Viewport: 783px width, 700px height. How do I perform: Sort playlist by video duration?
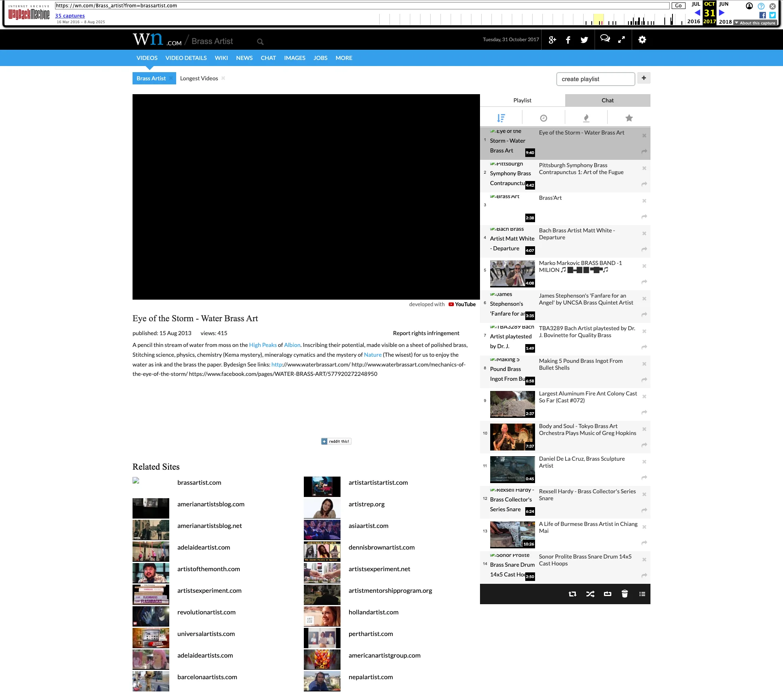pyautogui.click(x=502, y=117)
